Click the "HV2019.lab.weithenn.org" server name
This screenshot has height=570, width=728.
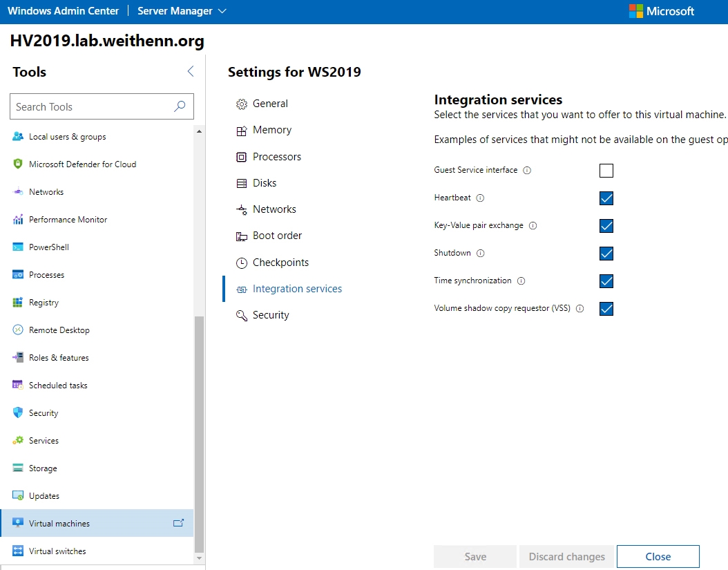click(107, 41)
